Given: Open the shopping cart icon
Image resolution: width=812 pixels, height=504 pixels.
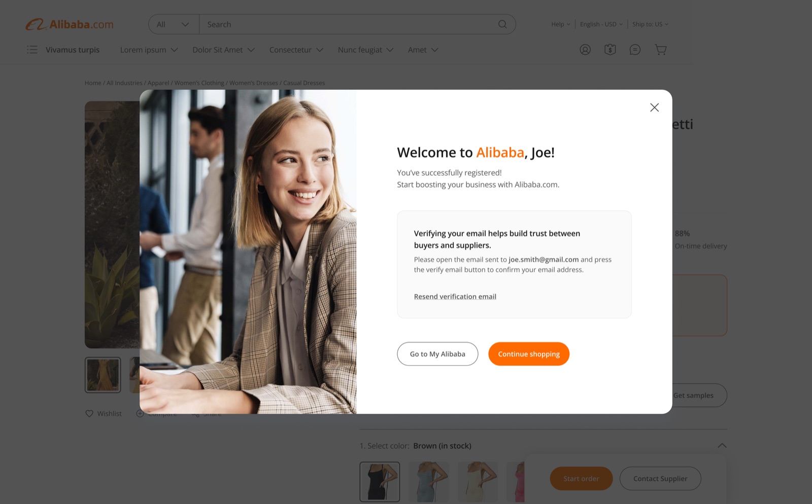Looking at the screenshot, I should 660,50.
